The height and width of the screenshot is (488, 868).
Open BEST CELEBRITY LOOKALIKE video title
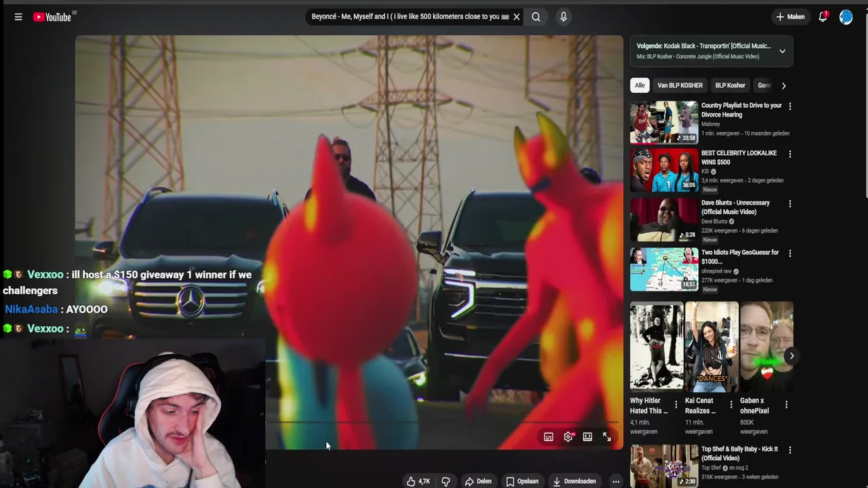[x=738, y=158]
